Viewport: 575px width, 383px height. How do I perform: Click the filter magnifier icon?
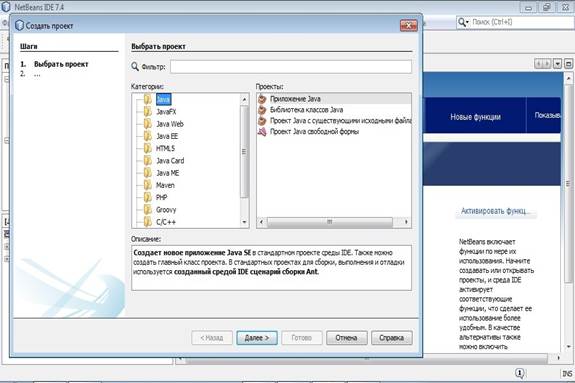[x=135, y=66]
